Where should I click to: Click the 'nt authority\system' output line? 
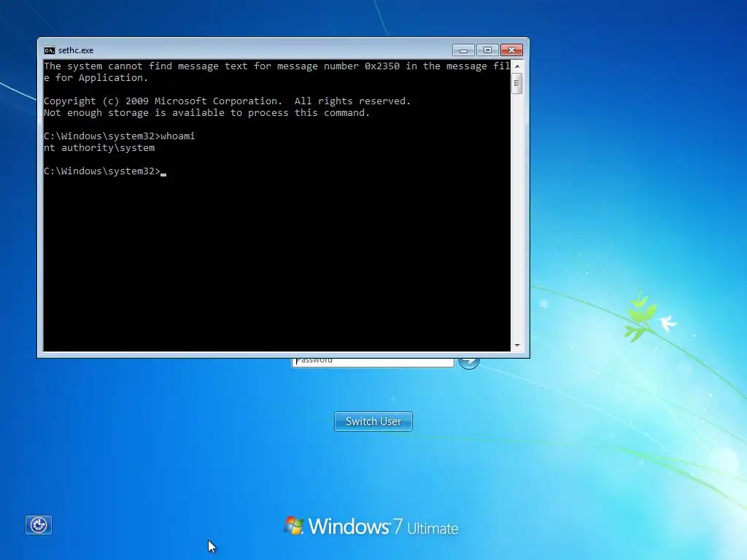(x=99, y=148)
